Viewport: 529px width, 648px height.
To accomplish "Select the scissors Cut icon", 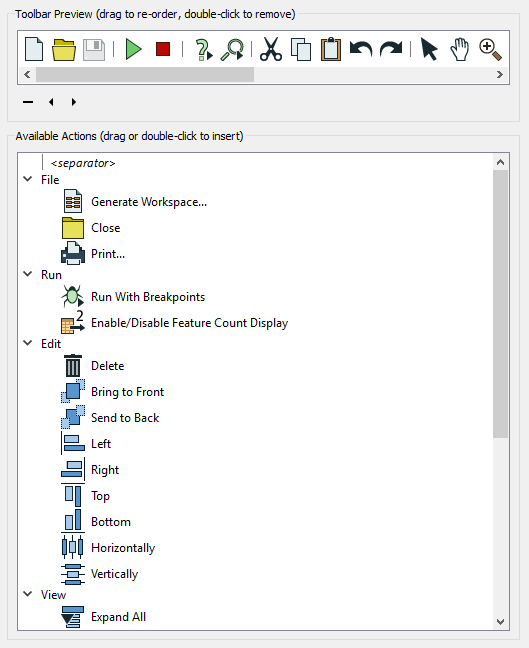I will click(x=271, y=50).
